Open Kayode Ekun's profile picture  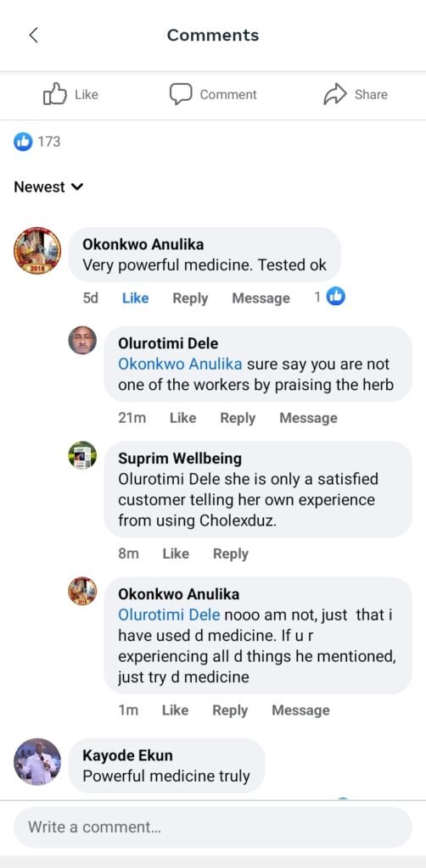[37, 761]
